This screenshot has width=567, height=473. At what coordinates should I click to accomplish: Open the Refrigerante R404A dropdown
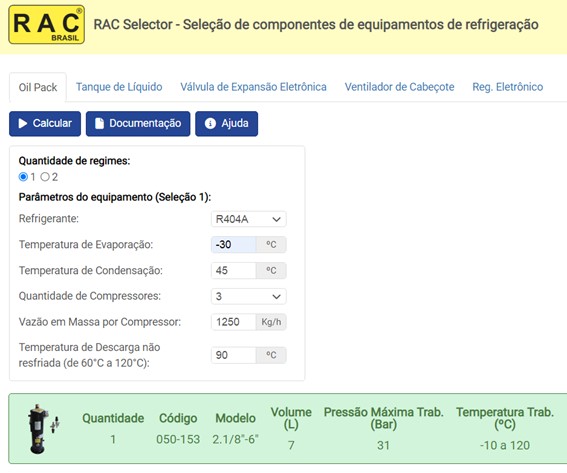pos(249,219)
